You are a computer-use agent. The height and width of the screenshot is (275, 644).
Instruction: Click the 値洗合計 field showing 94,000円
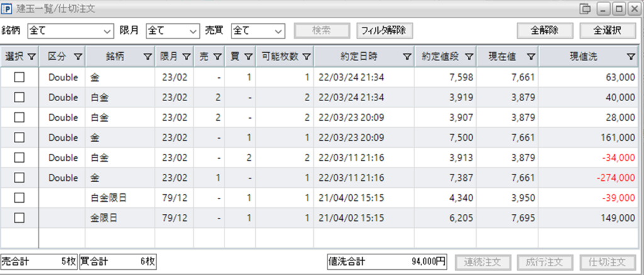click(387, 261)
